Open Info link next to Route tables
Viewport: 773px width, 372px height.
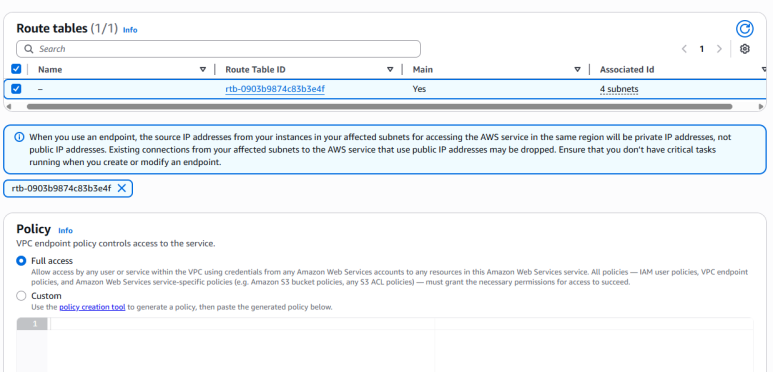coord(130,30)
